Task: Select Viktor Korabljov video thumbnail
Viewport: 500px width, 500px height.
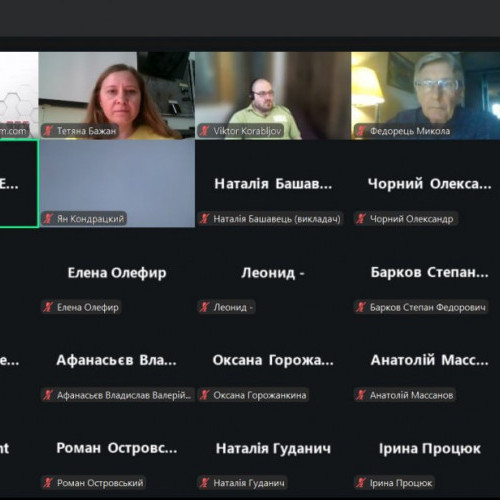Action: 273,95
